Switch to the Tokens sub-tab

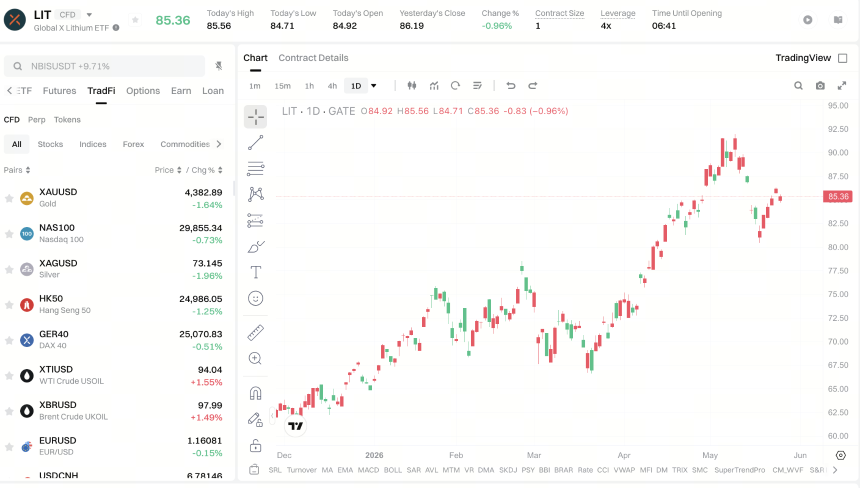coord(67,120)
